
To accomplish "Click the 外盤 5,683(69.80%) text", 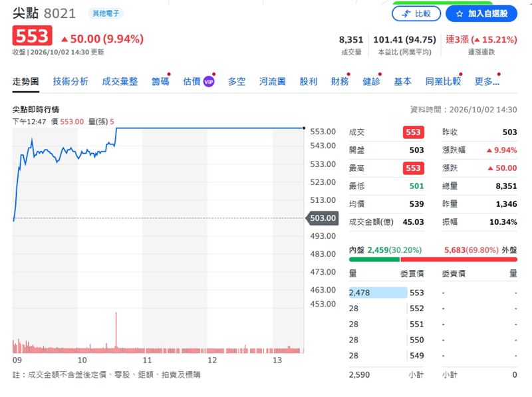I will pyautogui.click(x=480, y=250).
